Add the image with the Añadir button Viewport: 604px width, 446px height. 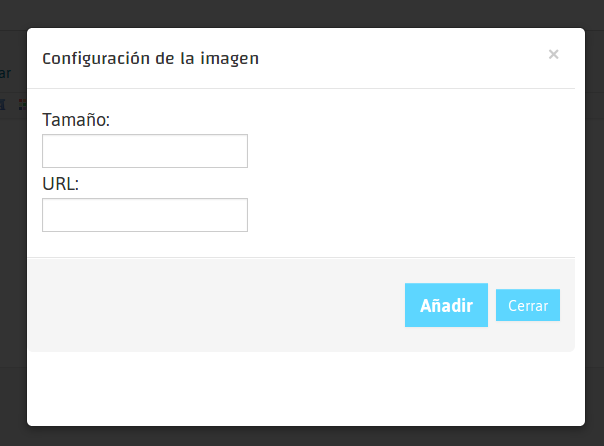(x=446, y=306)
